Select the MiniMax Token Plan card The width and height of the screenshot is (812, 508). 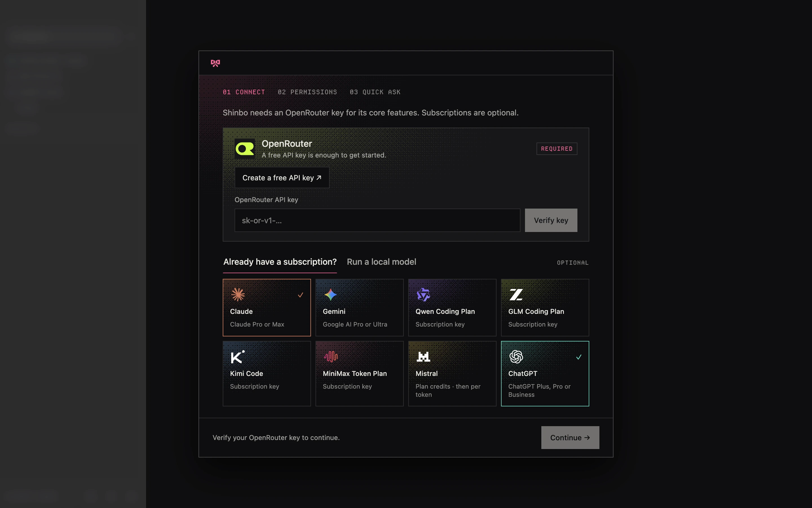pyautogui.click(x=359, y=374)
